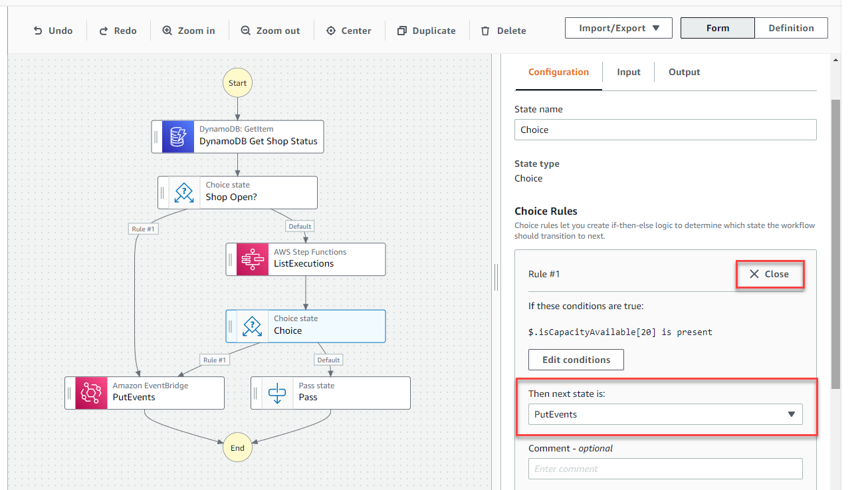Click the Duplicate icon in toolbar
The width and height of the screenshot is (868, 490).
[402, 31]
